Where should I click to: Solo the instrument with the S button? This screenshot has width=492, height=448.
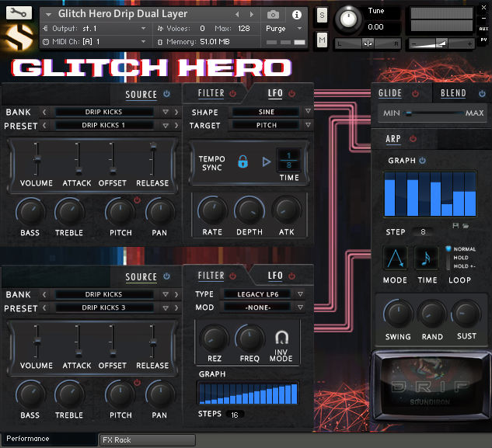(322, 15)
